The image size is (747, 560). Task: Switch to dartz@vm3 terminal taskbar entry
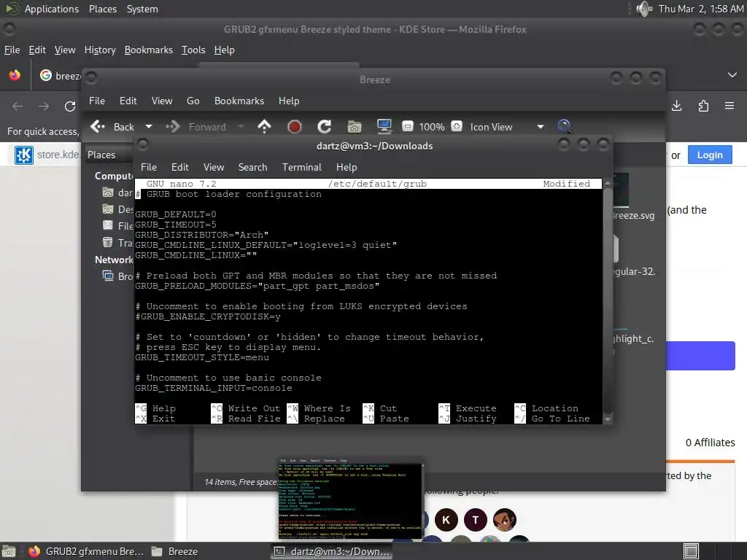pos(332,551)
